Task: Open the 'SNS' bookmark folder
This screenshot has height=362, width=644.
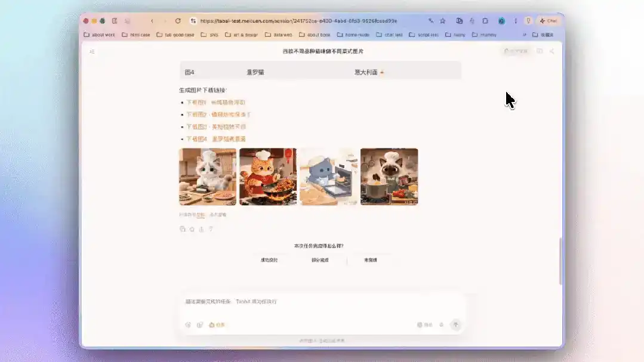Action: tap(209, 35)
